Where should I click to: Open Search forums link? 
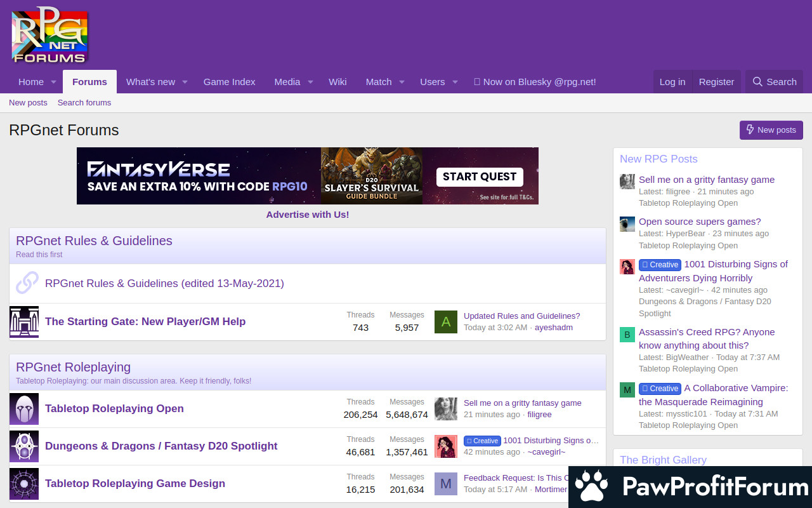(x=84, y=103)
